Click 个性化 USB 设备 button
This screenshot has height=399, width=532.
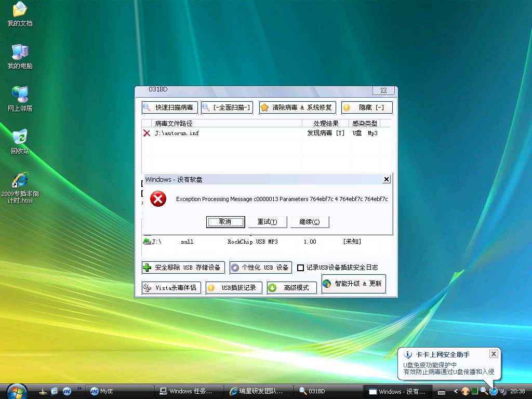(x=261, y=268)
